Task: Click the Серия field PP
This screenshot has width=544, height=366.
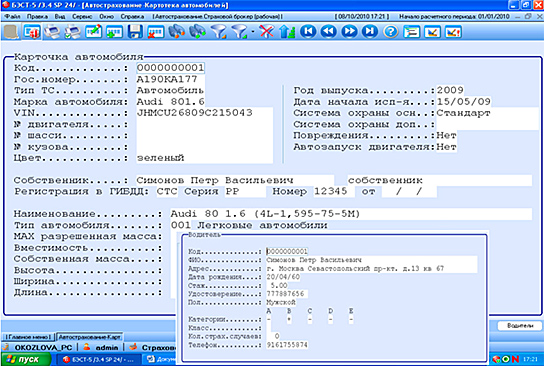Action: click(245, 191)
